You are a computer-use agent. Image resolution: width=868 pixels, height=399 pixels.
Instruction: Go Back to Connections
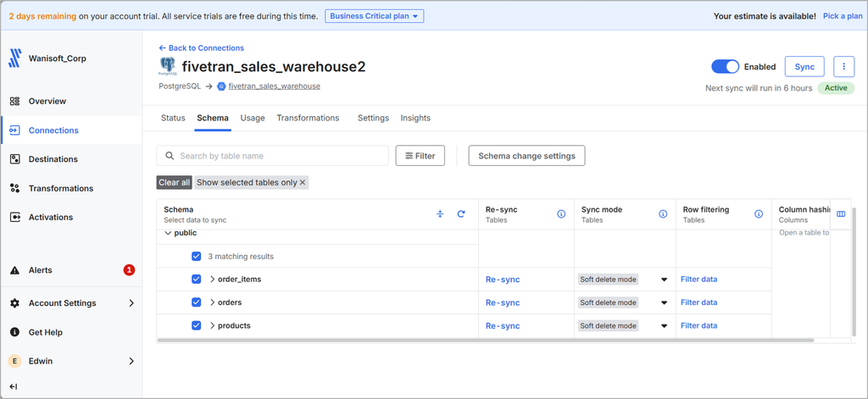[x=202, y=48]
